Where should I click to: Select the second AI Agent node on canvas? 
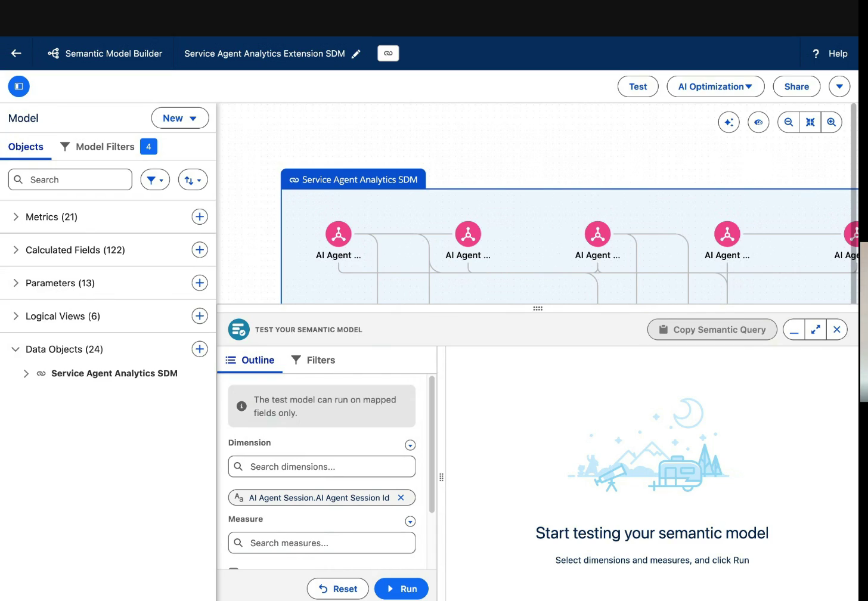point(468,234)
